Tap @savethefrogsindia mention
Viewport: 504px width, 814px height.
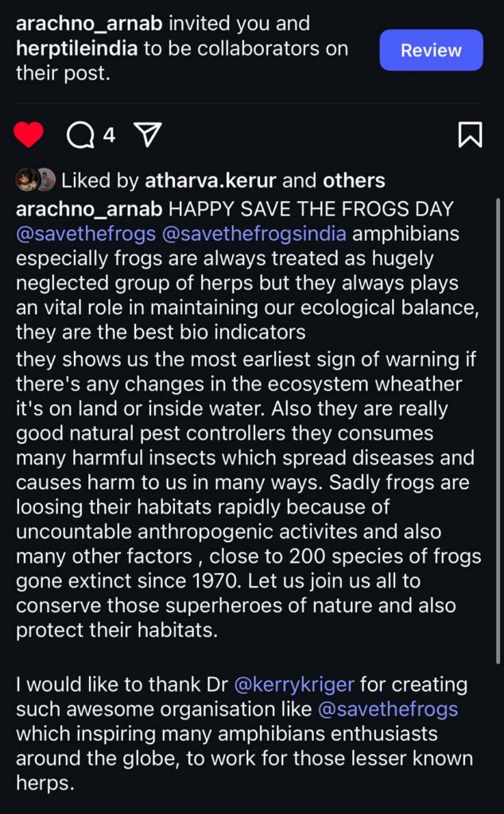click(254, 234)
